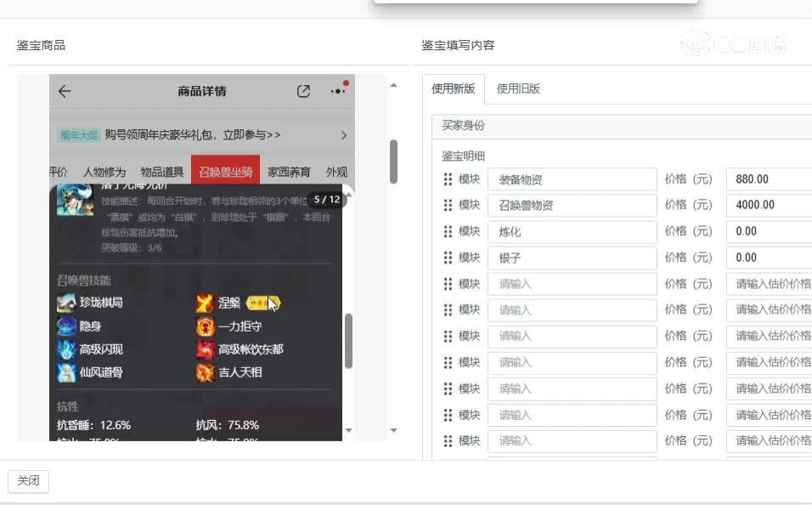Image resolution: width=812 pixels, height=505 pixels.
Task: Edit the 装备物资 module field
Action: [572, 179]
